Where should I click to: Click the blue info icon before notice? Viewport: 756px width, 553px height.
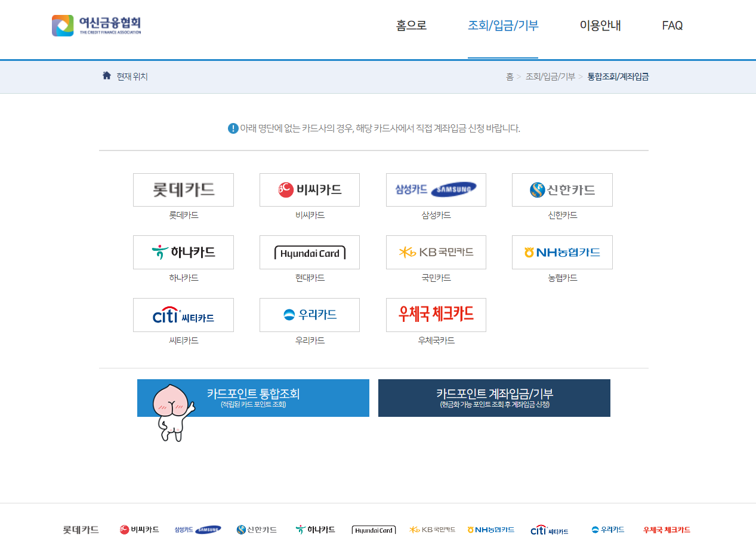[x=233, y=128]
